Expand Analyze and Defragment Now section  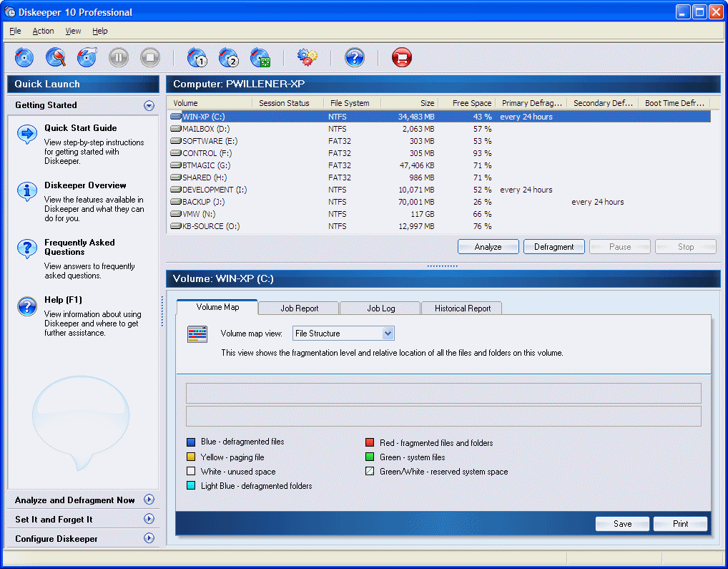tap(149, 500)
